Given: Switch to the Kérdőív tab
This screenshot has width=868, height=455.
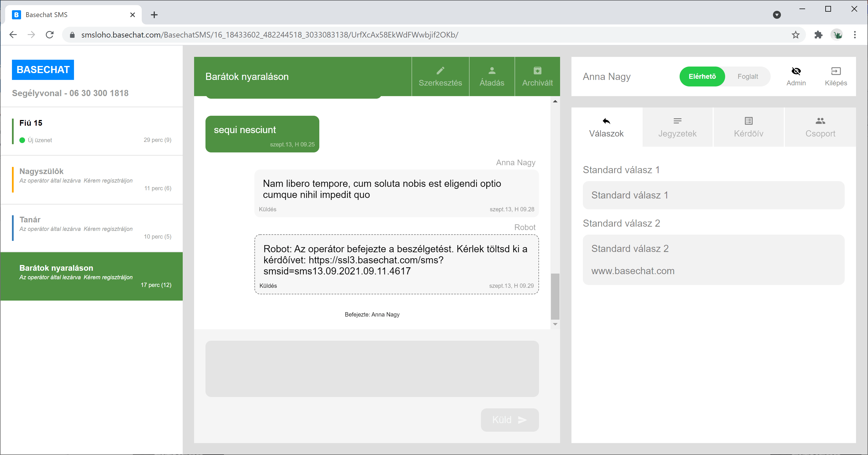Looking at the screenshot, I should (748, 127).
